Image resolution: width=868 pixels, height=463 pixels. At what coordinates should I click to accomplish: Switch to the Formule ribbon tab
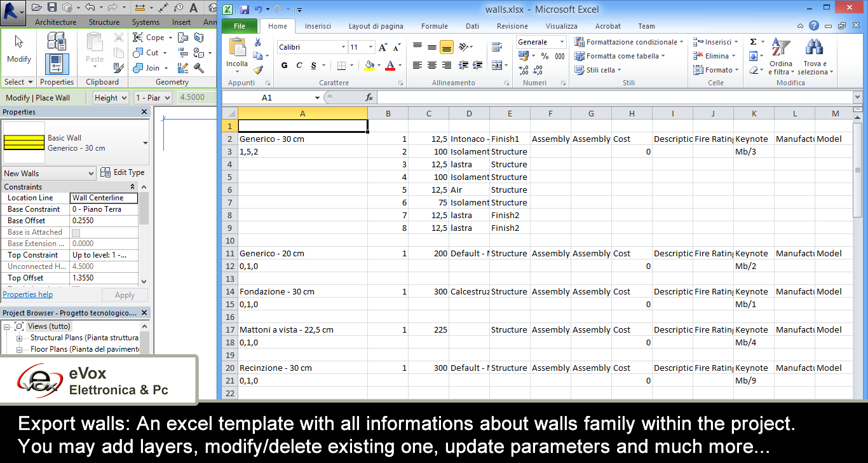point(434,26)
